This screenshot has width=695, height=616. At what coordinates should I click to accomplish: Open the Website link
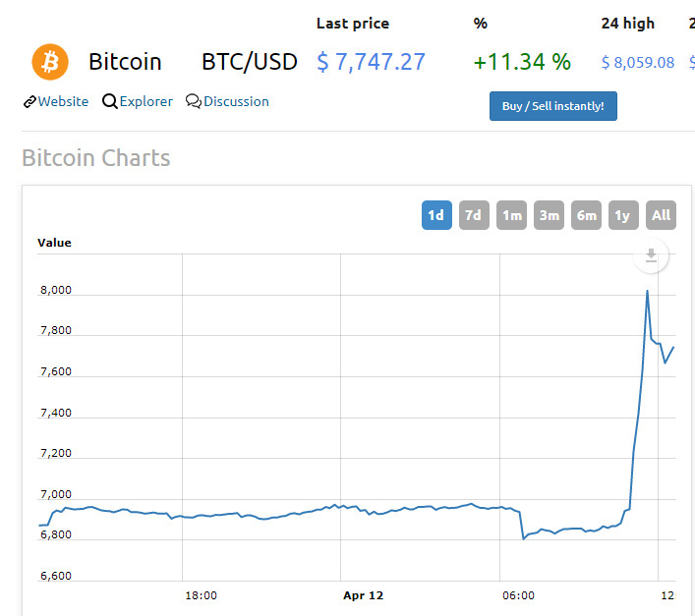63,101
